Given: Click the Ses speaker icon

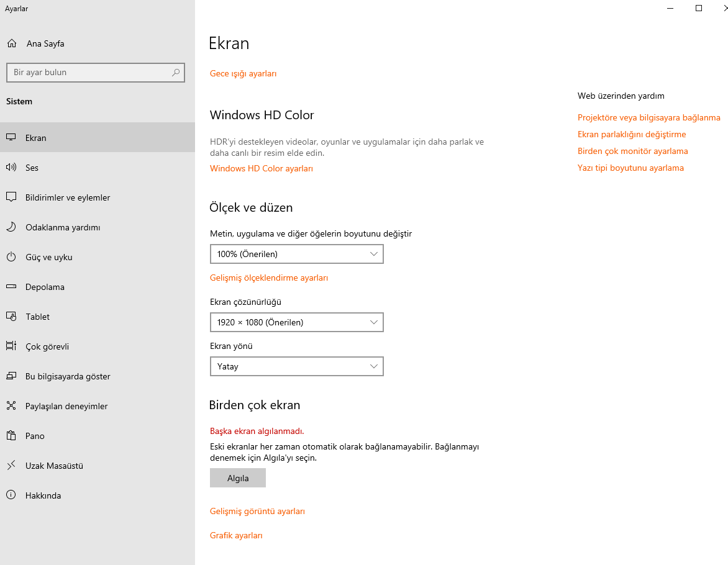Looking at the screenshot, I should click(x=11, y=167).
